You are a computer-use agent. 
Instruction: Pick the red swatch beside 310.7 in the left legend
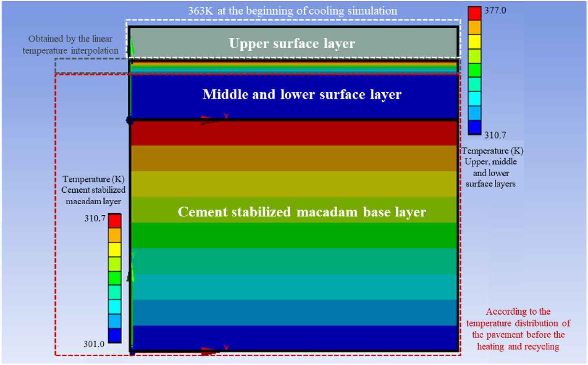click(x=115, y=221)
